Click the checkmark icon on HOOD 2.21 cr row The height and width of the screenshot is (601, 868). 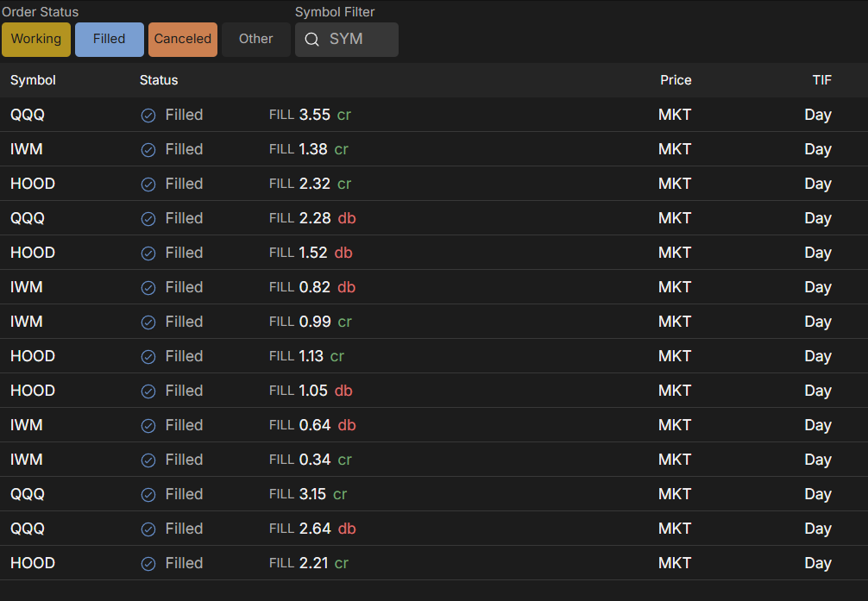point(148,563)
